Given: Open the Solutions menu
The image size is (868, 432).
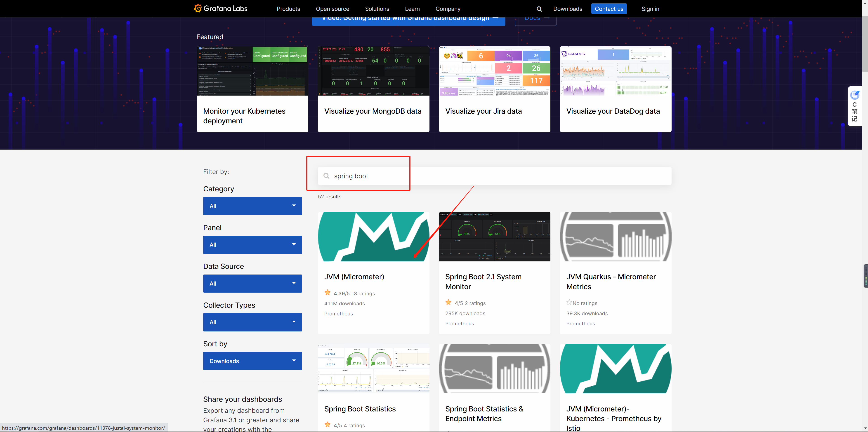Looking at the screenshot, I should click(377, 9).
